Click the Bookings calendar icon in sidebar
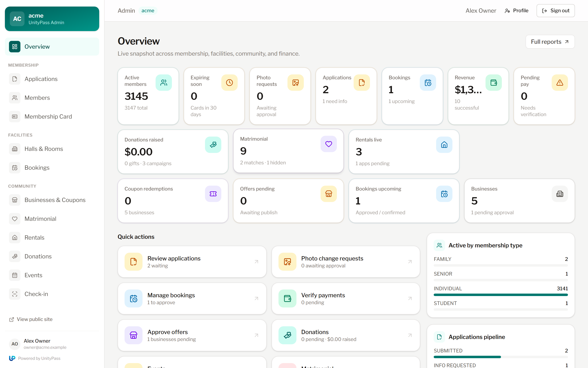 point(14,167)
